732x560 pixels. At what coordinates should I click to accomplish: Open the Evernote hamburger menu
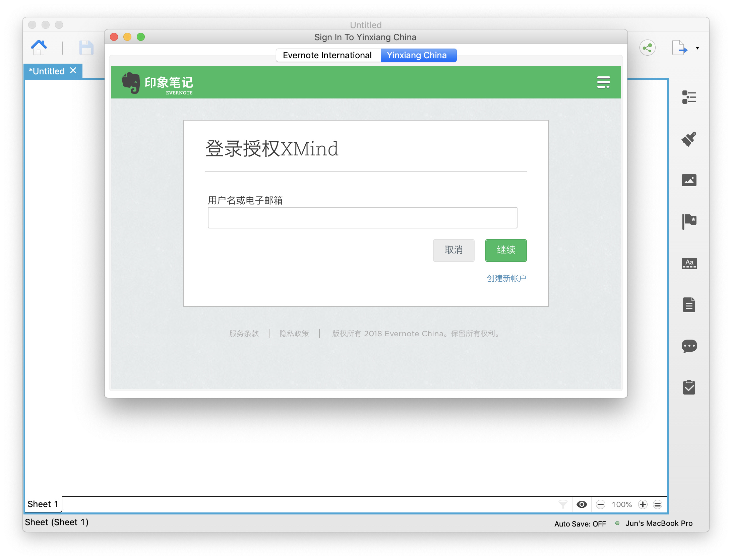[x=603, y=82]
